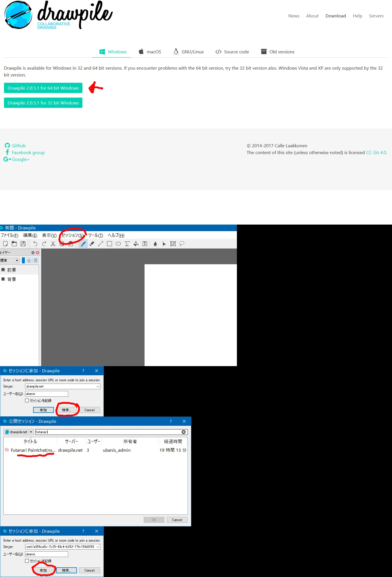Open the 表示(V) menu

pyautogui.click(x=49, y=235)
